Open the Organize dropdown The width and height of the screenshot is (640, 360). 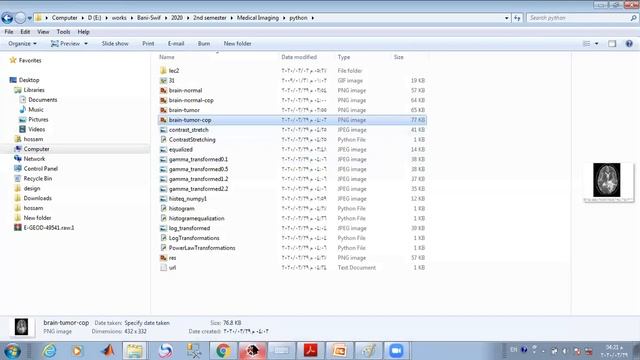[22, 44]
